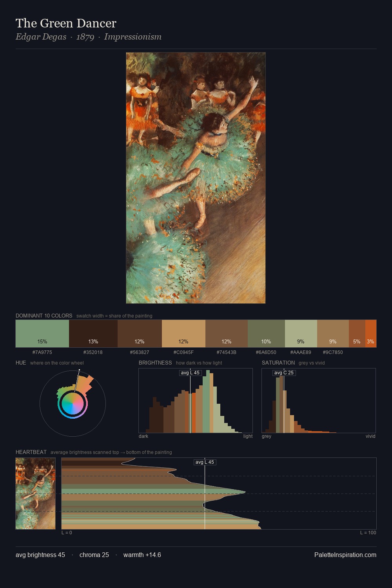Viewport: 392px width, 588px height.
Task: Click the 'SATURATION' section heading
Action: 278,363
